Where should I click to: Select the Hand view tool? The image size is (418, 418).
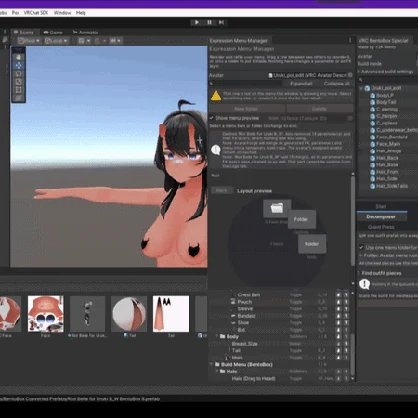(x=18, y=57)
